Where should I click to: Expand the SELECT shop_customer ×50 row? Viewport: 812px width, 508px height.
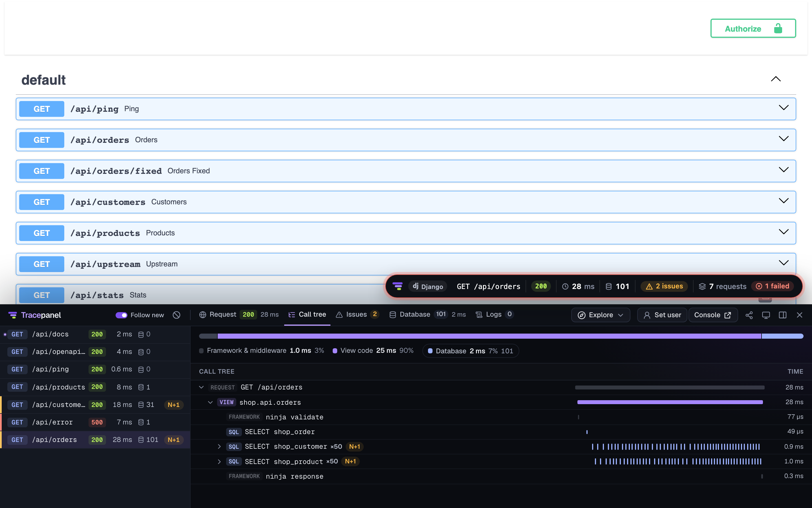click(219, 446)
